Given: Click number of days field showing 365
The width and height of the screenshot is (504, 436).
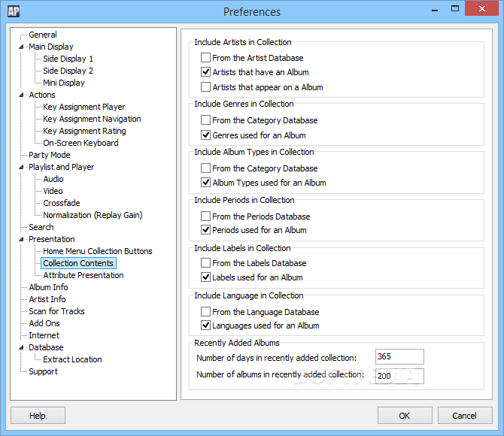Looking at the screenshot, I should (x=399, y=356).
